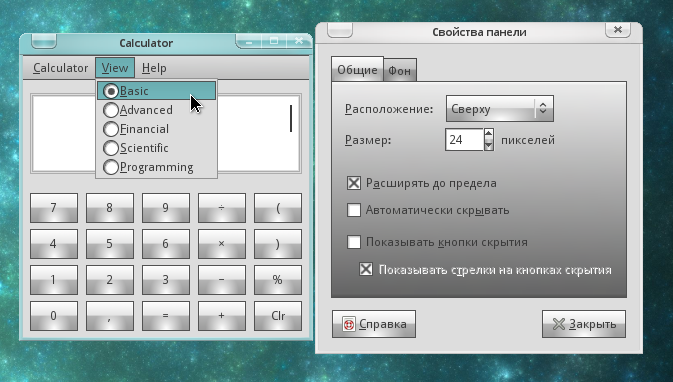
Task: Click calculator digit 0 button
Action: point(54,316)
